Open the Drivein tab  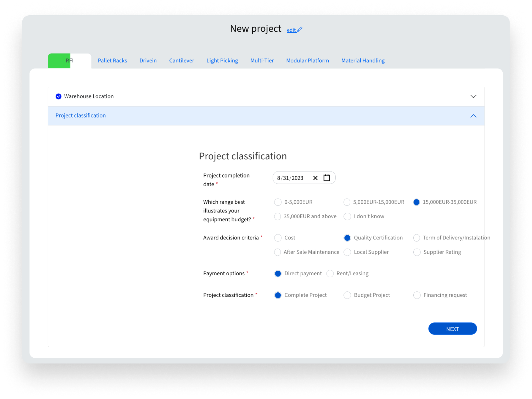point(148,61)
